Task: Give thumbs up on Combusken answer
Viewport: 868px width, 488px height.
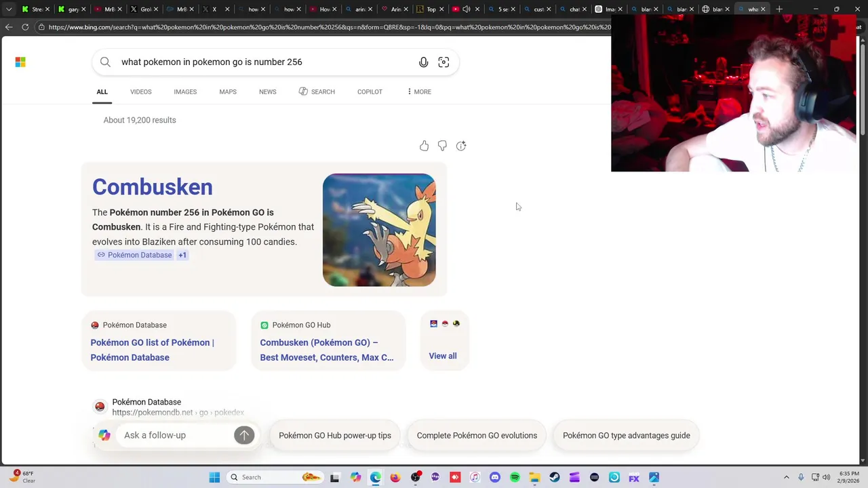Action: [x=424, y=146]
